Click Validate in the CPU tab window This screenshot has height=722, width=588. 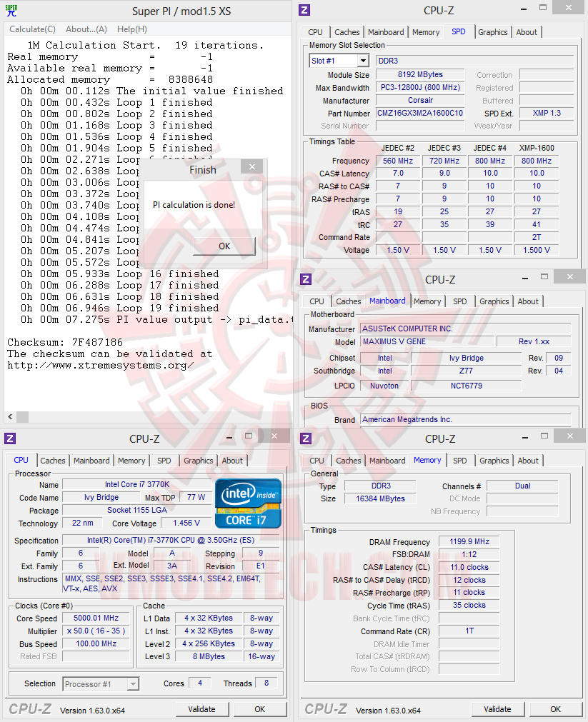[x=202, y=709]
